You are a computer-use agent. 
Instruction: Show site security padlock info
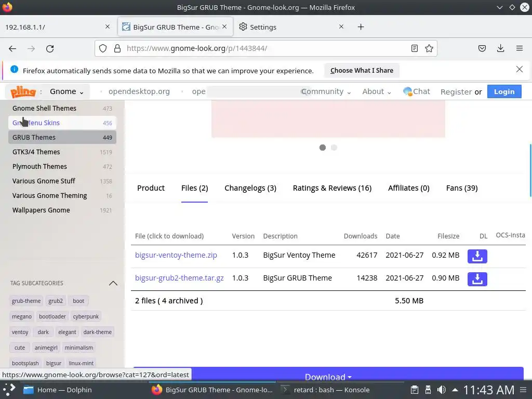117,48
